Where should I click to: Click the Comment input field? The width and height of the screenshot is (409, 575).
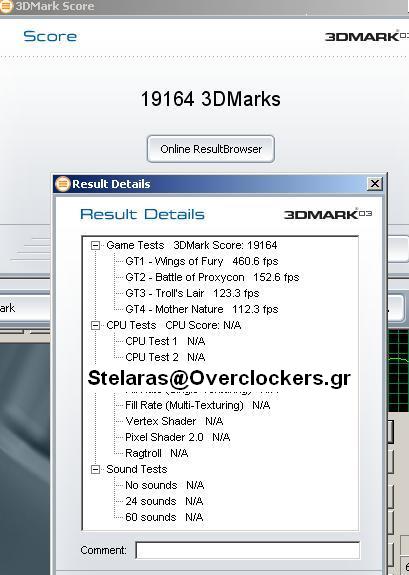[x=248, y=550]
